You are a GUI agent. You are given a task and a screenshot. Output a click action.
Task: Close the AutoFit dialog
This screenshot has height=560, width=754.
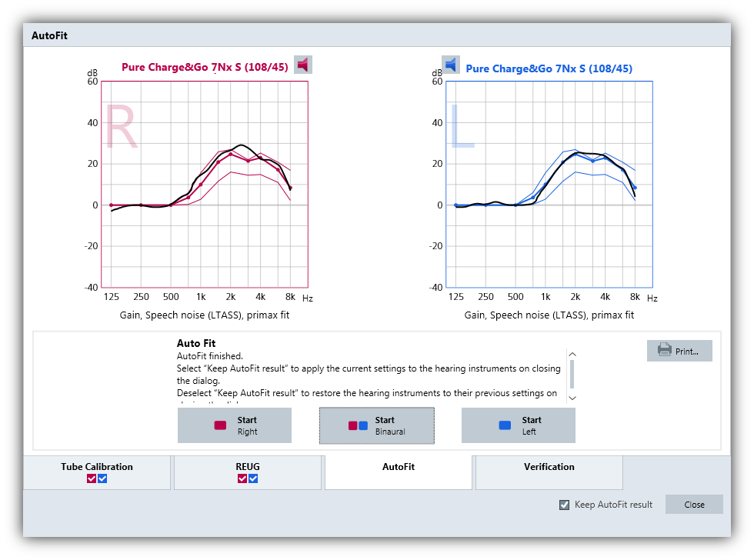point(694,505)
